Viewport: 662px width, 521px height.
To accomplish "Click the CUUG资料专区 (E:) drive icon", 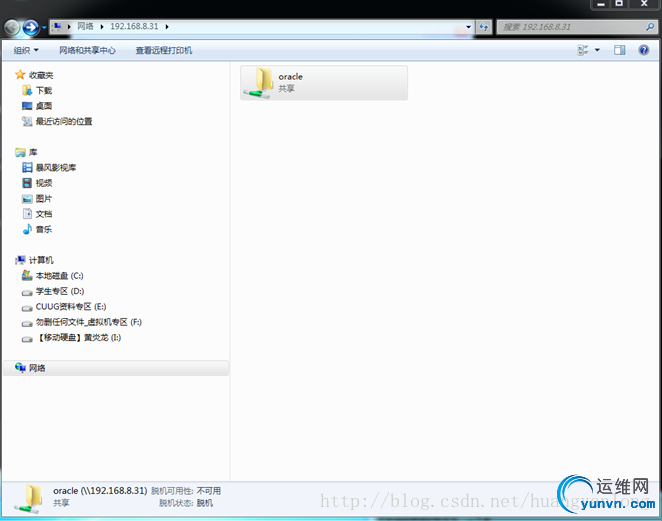I will click(x=27, y=308).
